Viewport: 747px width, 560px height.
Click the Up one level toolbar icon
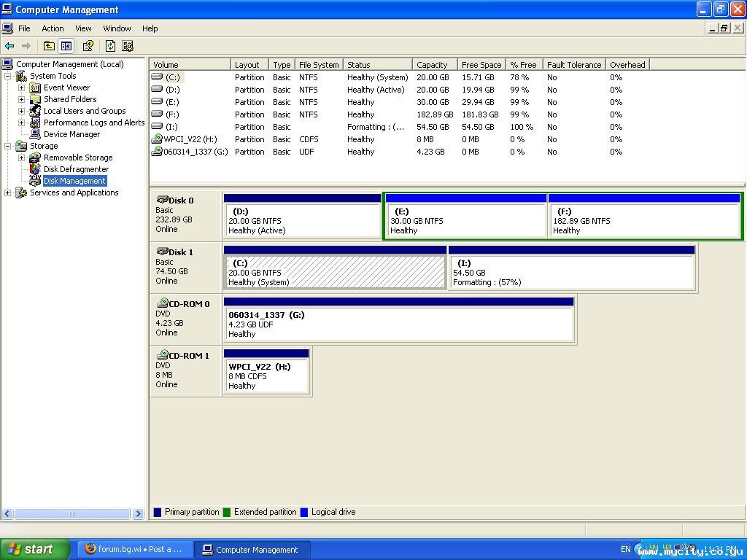pos(49,46)
